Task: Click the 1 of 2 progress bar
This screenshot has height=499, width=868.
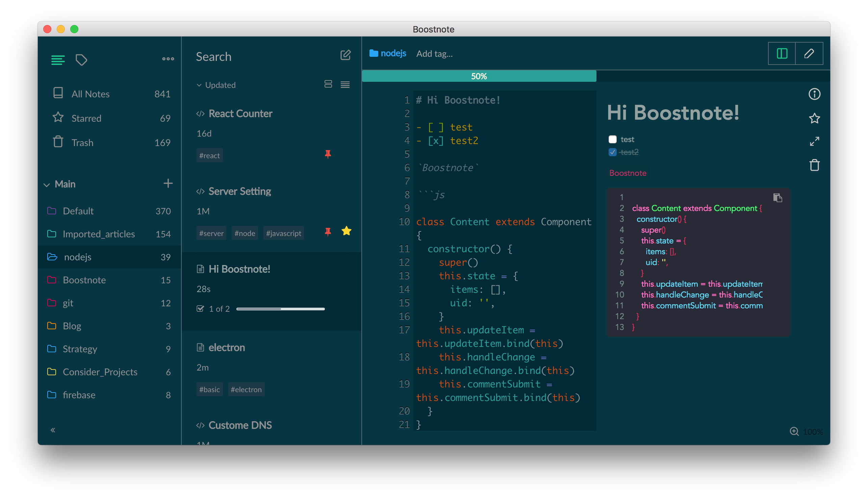Action: (280, 309)
